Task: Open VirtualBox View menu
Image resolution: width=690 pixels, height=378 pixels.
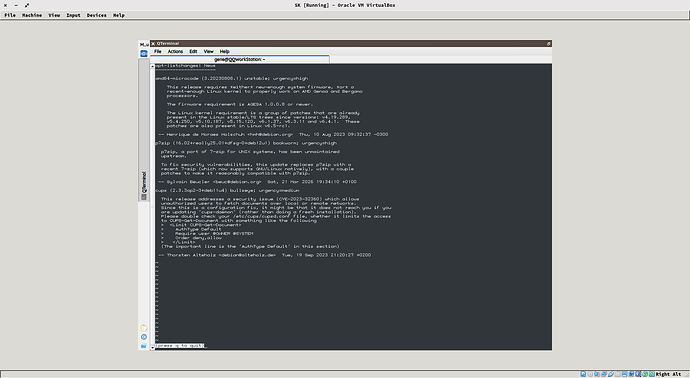Action: point(54,15)
